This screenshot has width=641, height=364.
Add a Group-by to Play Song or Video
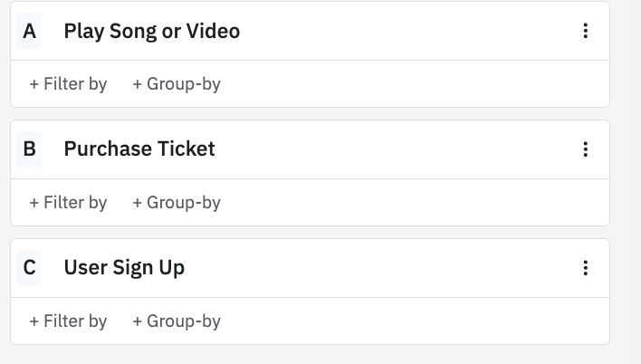177,84
